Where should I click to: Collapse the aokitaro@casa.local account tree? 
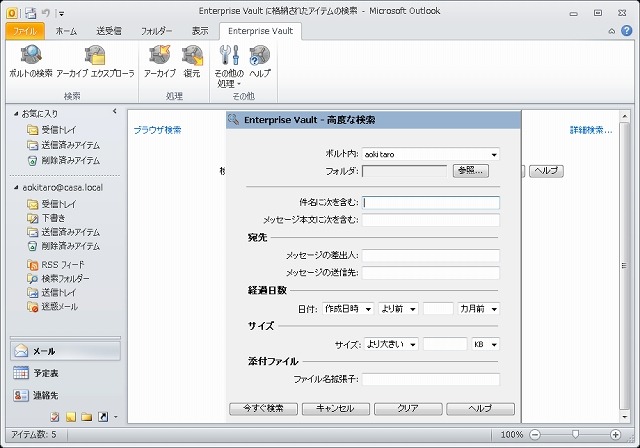tap(16, 188)
